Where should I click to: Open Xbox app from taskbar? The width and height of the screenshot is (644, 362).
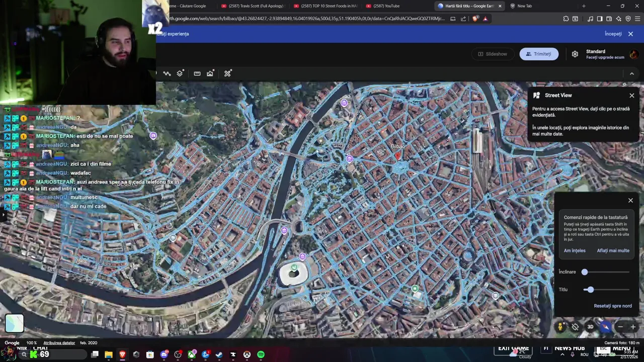tap(192, 354)
